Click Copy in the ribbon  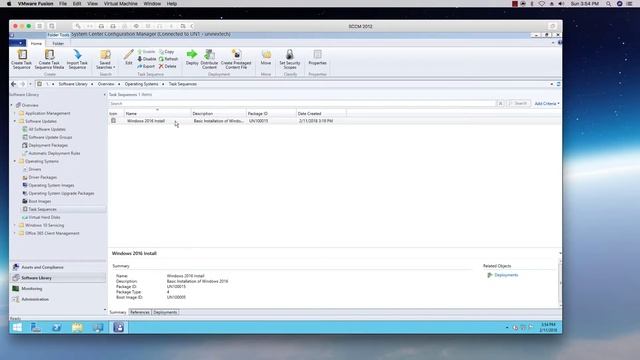pos(167,52)
